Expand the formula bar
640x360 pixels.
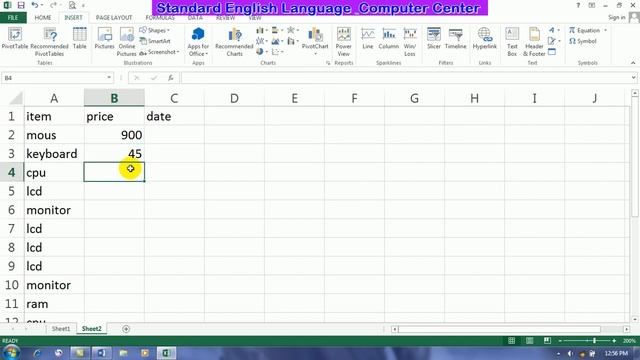click(x=633, y=78)
